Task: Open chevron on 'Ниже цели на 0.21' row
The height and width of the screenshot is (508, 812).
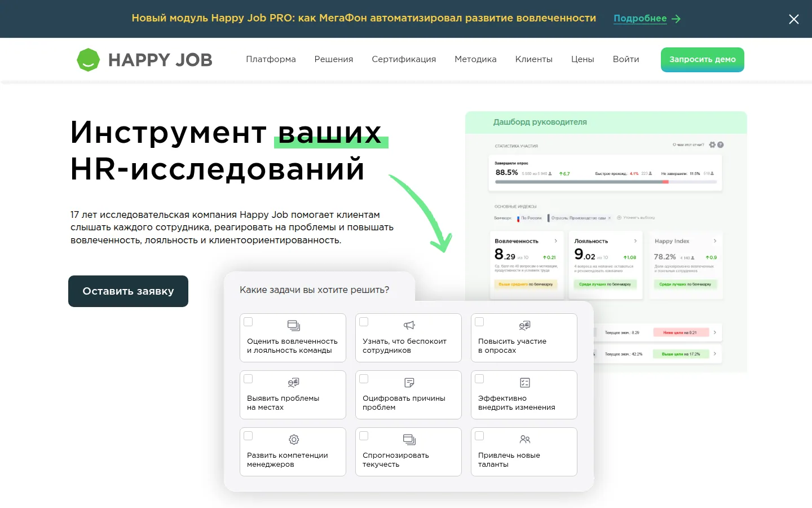Action: (x=714, y=332)
